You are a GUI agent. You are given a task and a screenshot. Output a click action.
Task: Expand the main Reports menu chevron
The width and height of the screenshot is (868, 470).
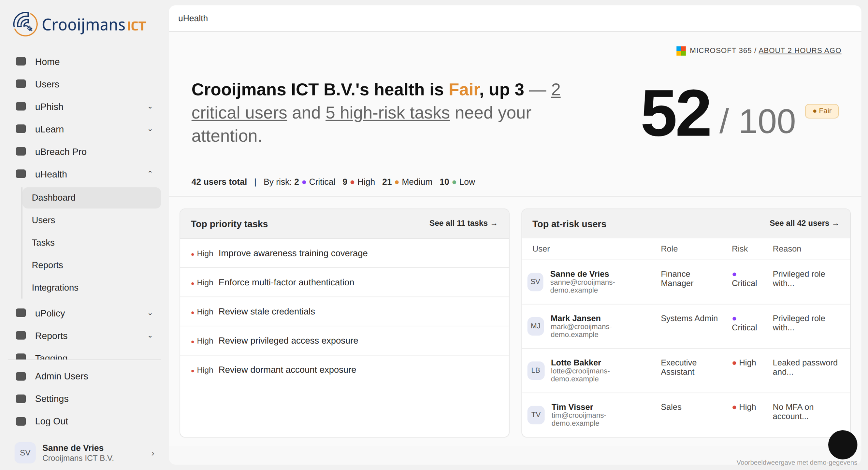pyautogui.click(x=150, y=336)
